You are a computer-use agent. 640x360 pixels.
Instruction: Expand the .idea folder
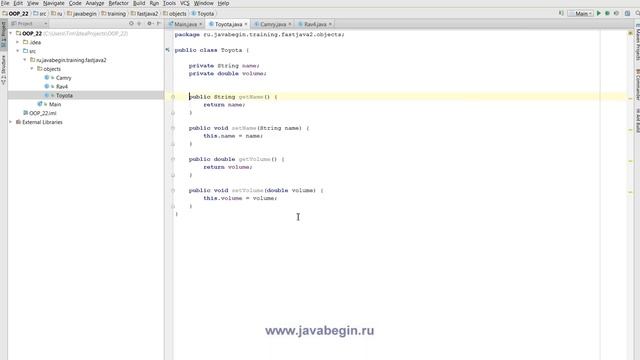point(18,42)
